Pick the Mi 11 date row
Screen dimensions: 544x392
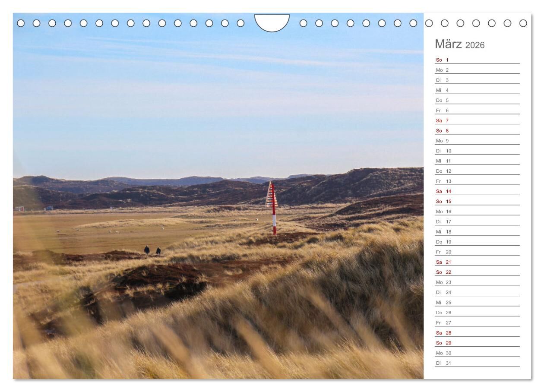(477, 161)
